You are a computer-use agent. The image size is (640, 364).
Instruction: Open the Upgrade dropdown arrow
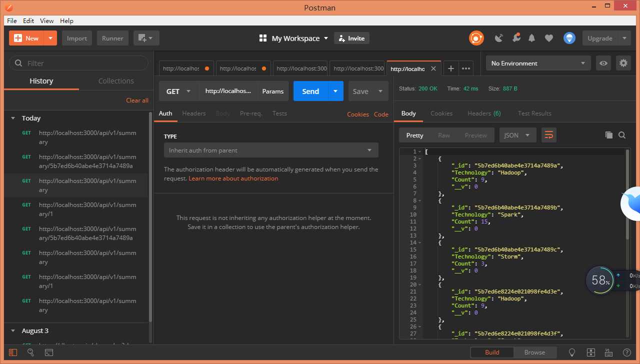point(624,38)
